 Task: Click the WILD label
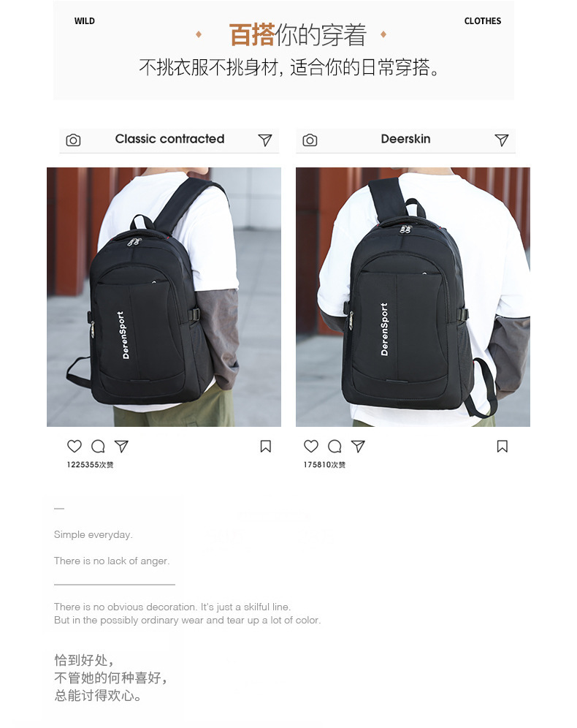pos(85,21)
